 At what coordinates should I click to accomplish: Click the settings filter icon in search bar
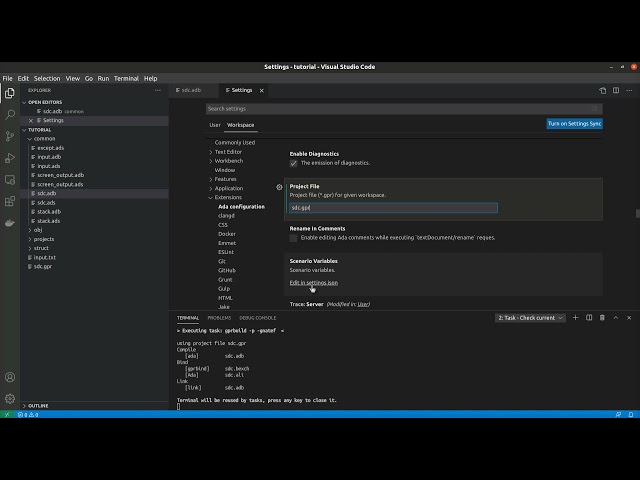tap(595, 109)
